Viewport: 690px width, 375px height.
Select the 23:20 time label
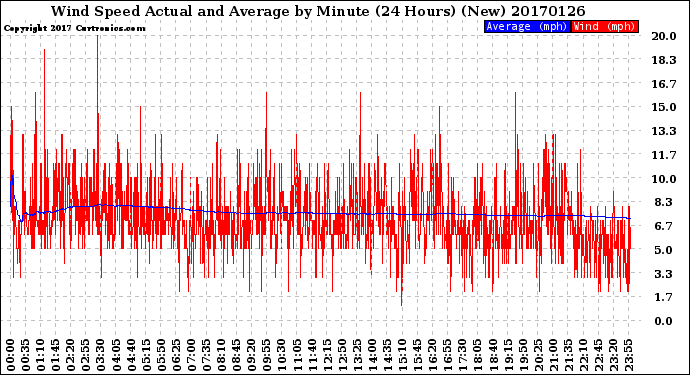(x=612, y=355)
